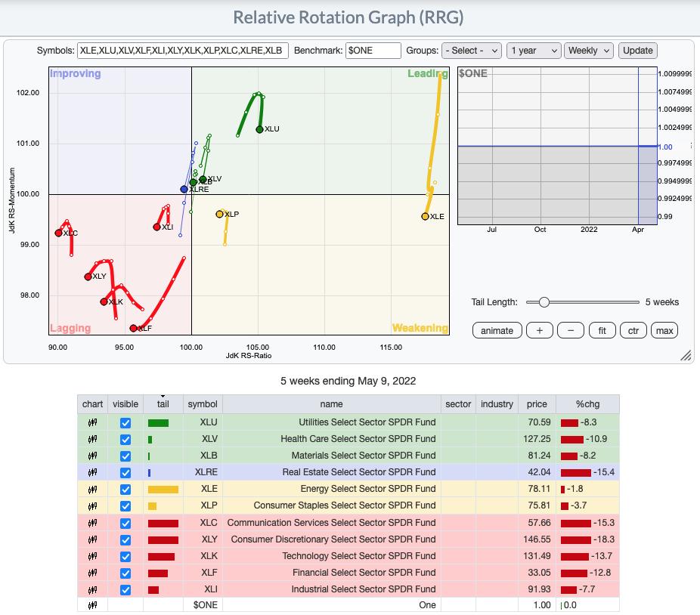Open the XLC row chart icon
This screenshot has height=615, width=700.
(x=92, y=523)
